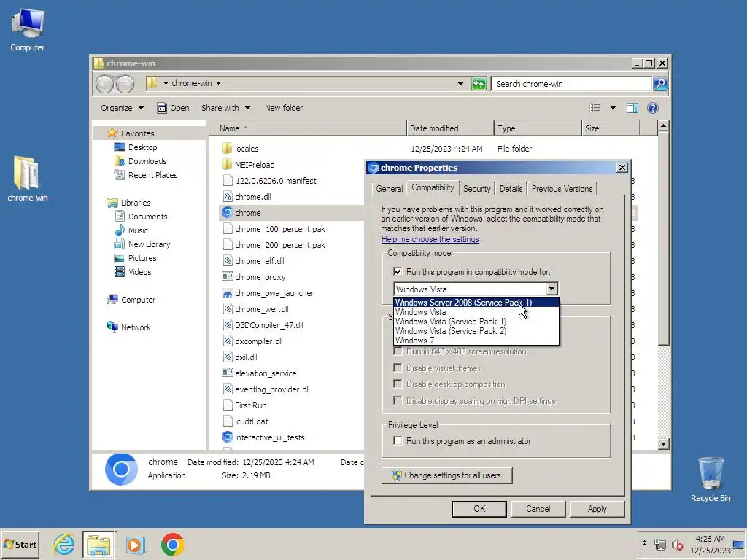Open Windows Explorer taskbar icon
The image size is (747, 560).
pyautogui.click(x=98, y=544)
